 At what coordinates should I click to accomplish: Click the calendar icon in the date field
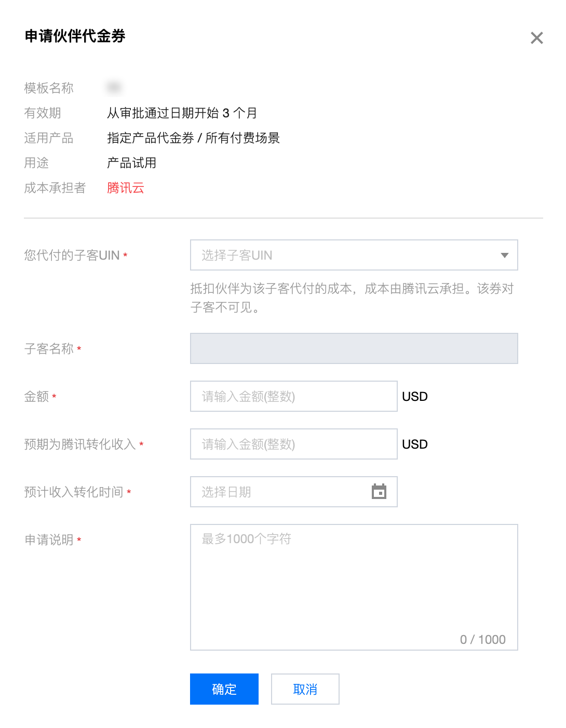tap(379, 491)
